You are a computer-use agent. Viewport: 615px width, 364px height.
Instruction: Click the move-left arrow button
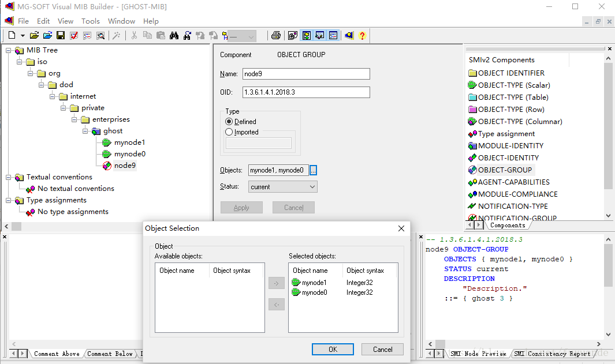(x=277, y=305)
